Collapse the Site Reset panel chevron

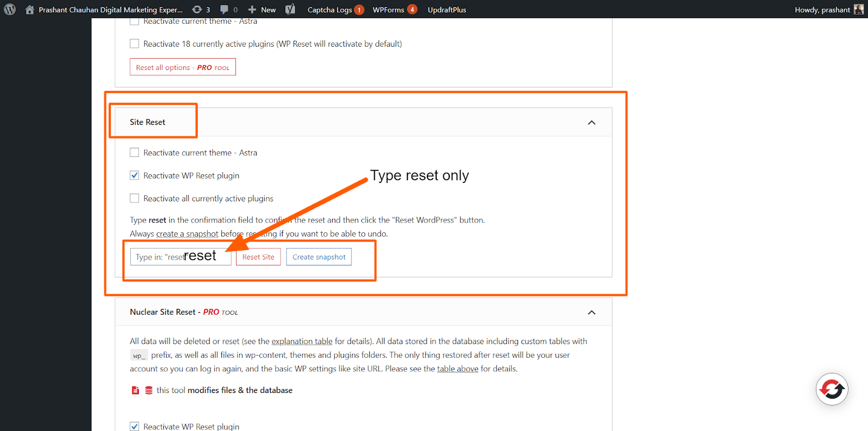[591, 122]
